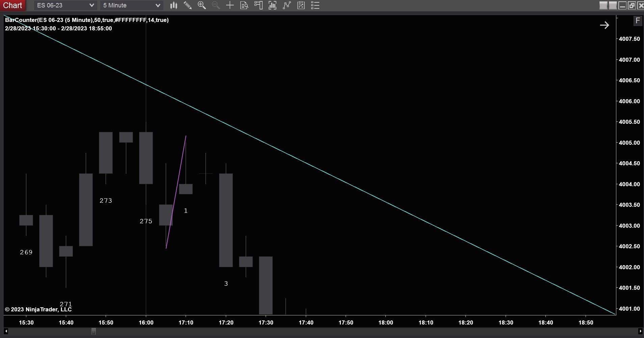Click the horizontal scrollbar left arrow
Viewport: 644px width, 338px height.
coord(6,331)
